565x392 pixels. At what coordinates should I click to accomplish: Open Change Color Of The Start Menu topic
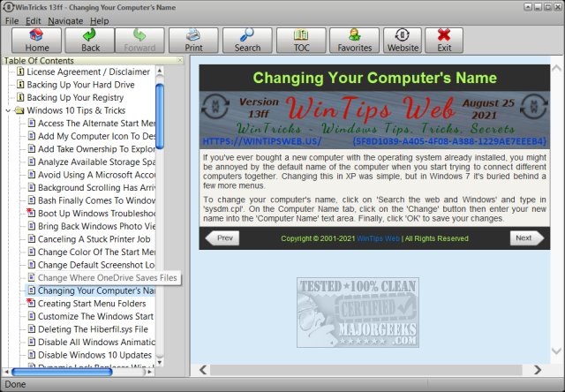(96, 252)
